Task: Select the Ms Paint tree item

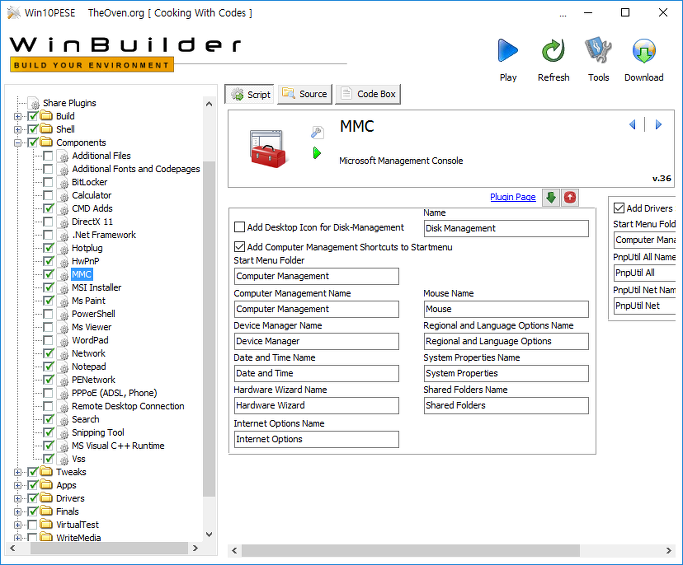Action: coord(88,301)
